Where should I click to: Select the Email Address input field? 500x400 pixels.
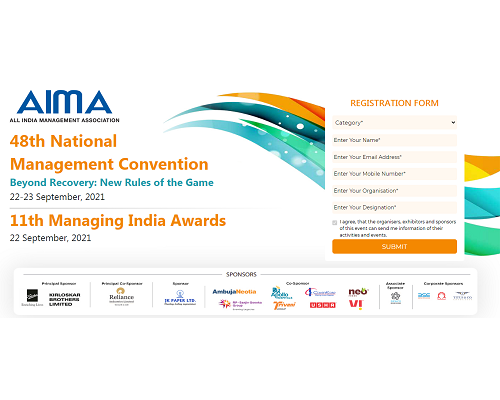coord(394,157)
